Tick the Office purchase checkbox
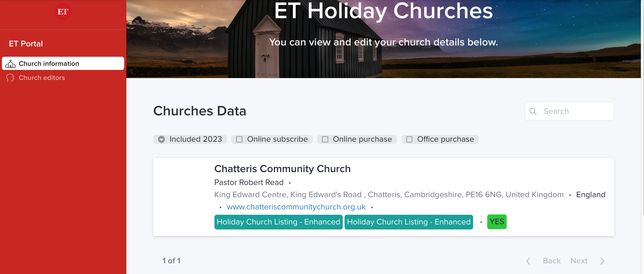 coord(409,140)
